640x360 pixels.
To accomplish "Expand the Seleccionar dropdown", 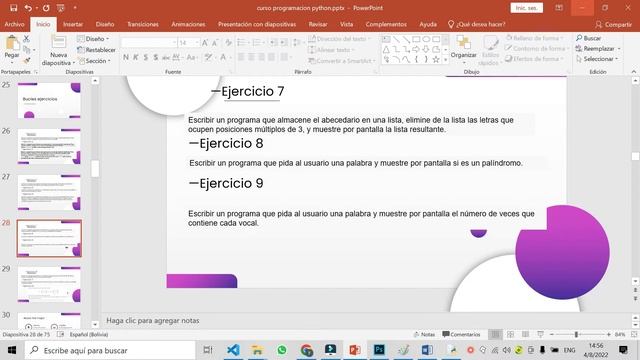I will coord(616,59).
